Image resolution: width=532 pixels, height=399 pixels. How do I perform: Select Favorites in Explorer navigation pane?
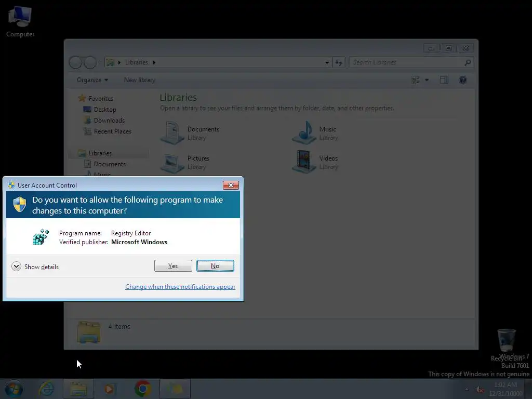(x=96, y=98)
